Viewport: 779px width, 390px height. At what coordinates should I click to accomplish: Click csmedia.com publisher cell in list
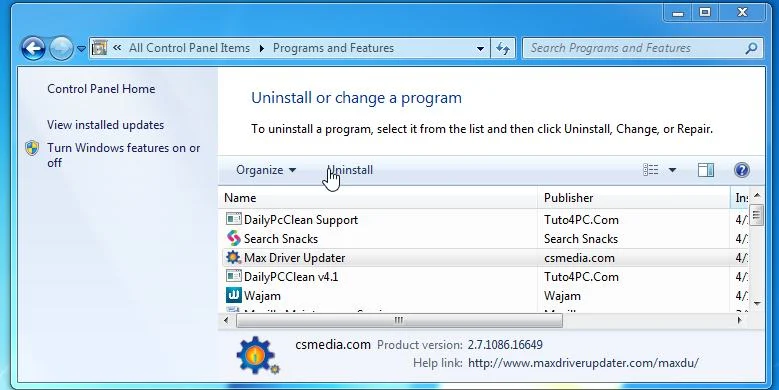(x=579, y=258)
